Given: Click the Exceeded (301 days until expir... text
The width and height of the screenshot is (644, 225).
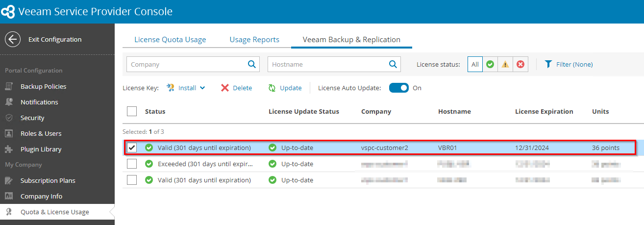Looking at the screenshot, I should [206, 164].
